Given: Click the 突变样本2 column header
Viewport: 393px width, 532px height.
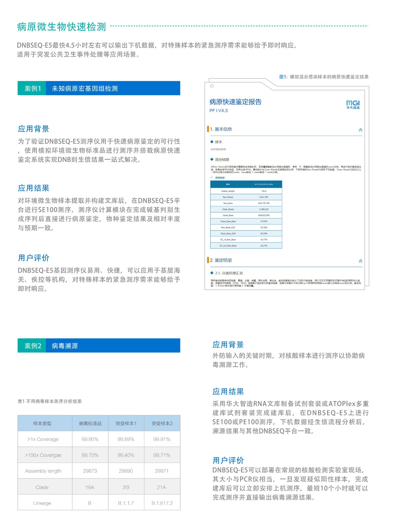Looking at the screenshot, I should 162,423.
